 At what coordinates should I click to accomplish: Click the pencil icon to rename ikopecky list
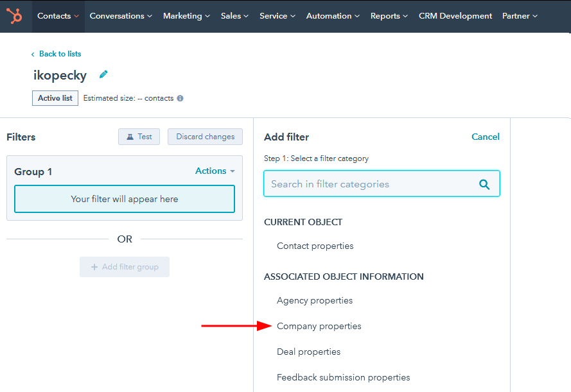coord(103,74)
